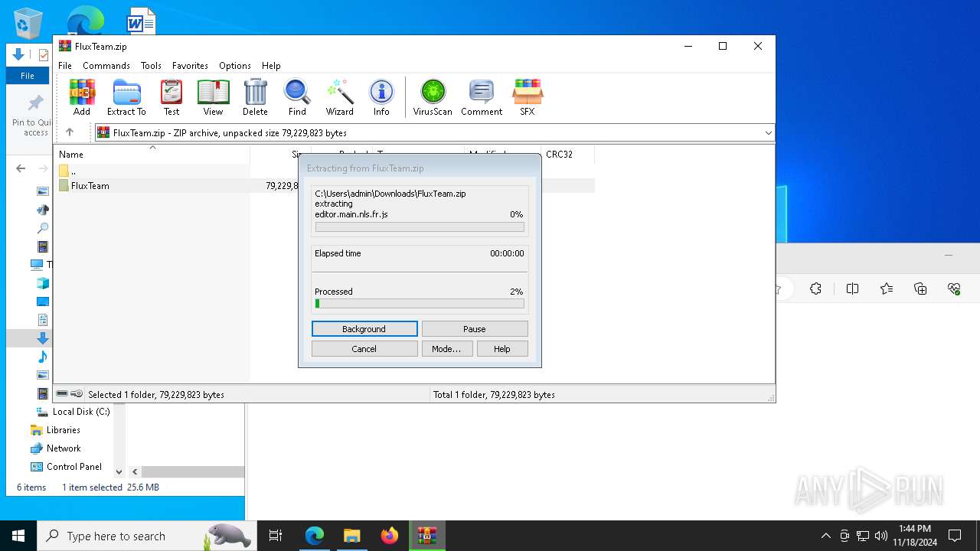Toggle Edge split screen icon
The width and height of the screenshot is (980, 551).
coord(852,289)
